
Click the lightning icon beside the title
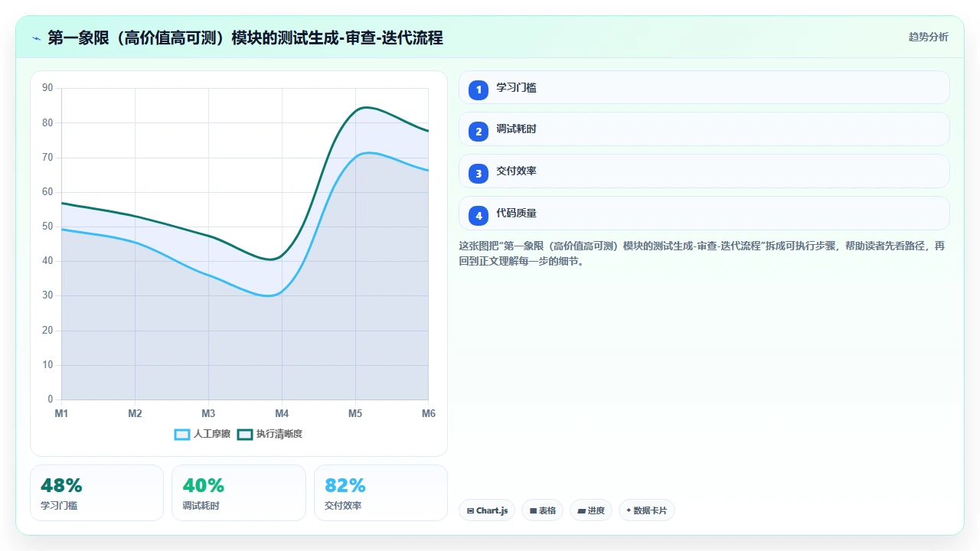pos(36,38)
